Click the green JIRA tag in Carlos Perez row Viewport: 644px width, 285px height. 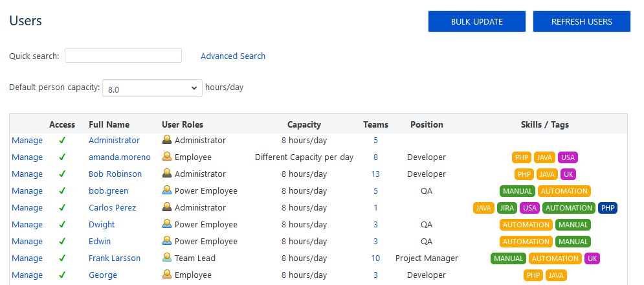(x=507, y=208)
